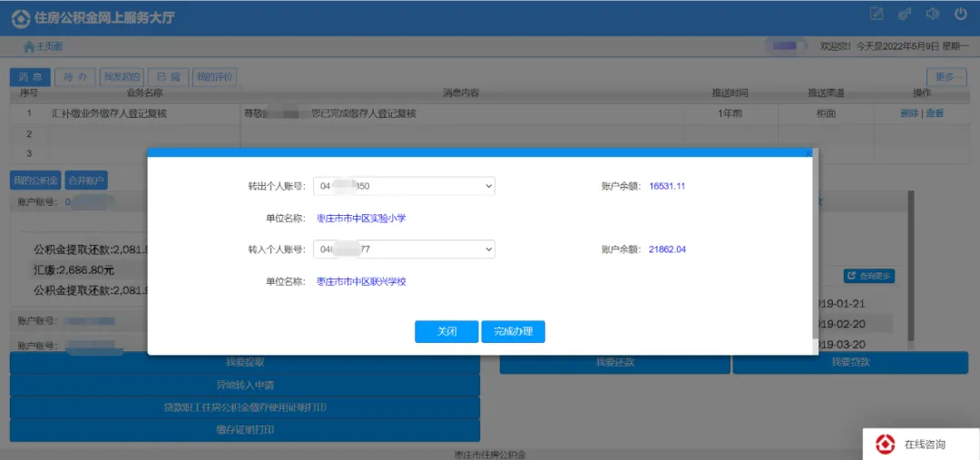
Task: Click the housing fund logo icon
Action: point(19,18)
